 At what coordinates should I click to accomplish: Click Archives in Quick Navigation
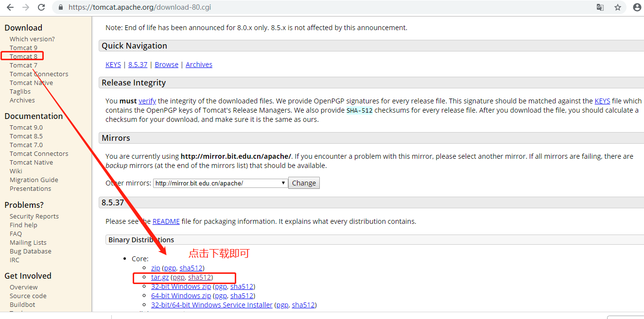[199, 65]
